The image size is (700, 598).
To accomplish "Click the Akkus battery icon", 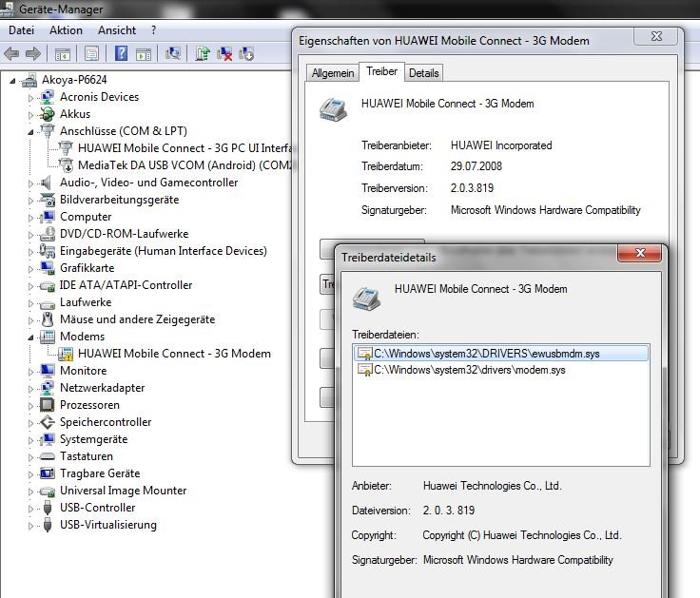I will (48, 114).
